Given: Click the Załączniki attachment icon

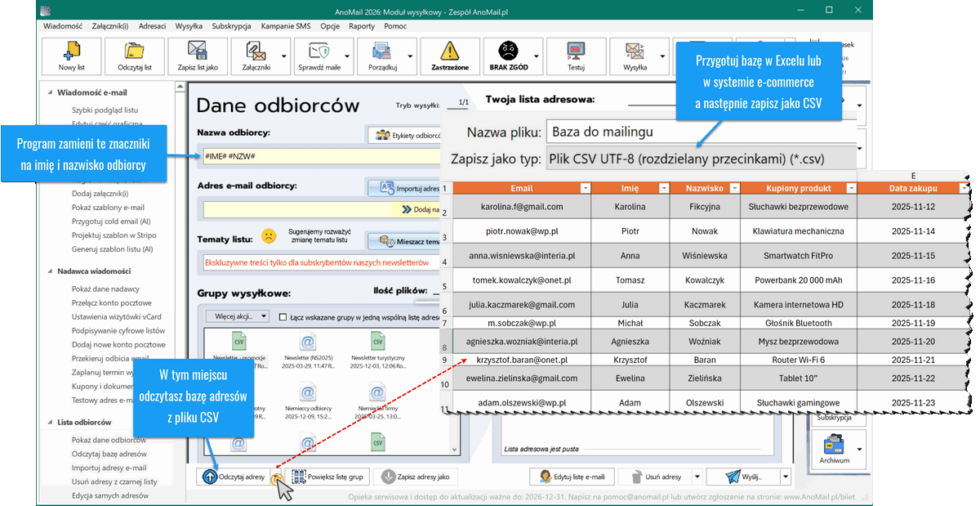Looking at the screenshot, I should pos(256,51).
